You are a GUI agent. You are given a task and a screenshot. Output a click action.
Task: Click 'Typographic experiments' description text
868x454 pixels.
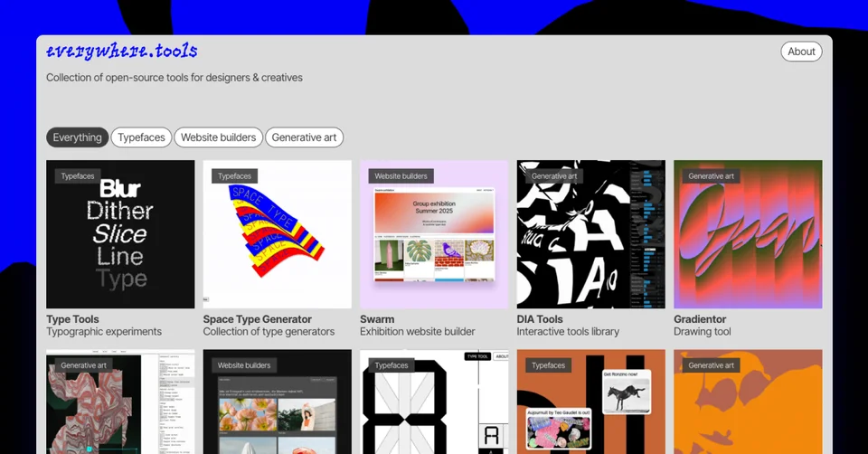104,332
